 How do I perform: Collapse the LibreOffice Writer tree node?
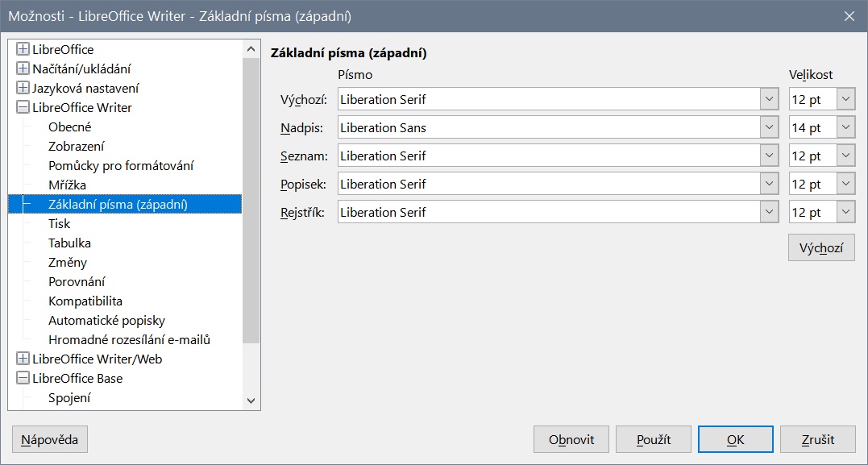click(23, 108)
